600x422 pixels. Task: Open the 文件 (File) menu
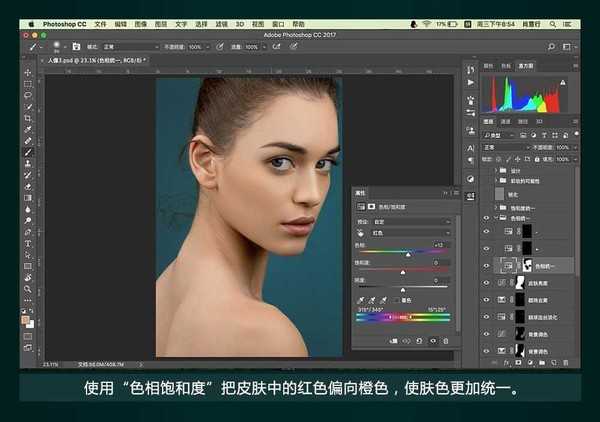tap(100, 22)
